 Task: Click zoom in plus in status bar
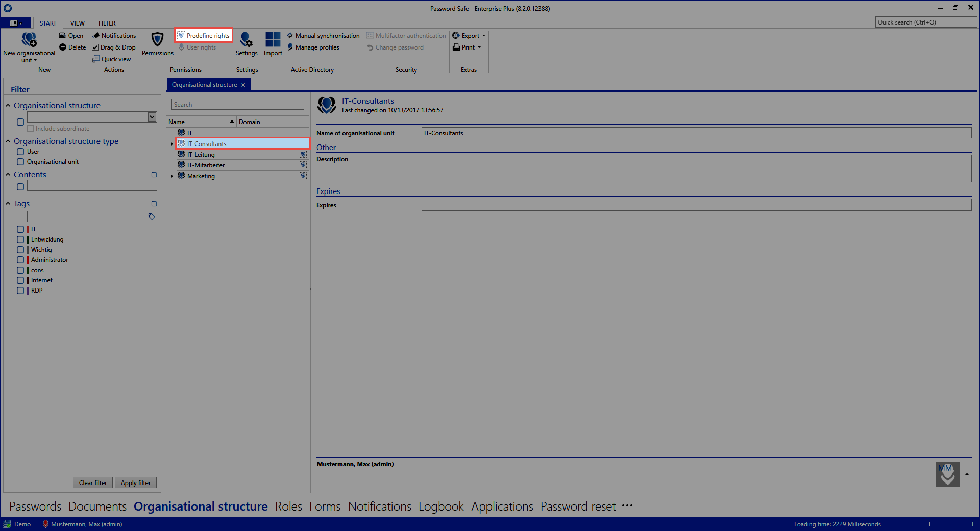click(973, 524)
